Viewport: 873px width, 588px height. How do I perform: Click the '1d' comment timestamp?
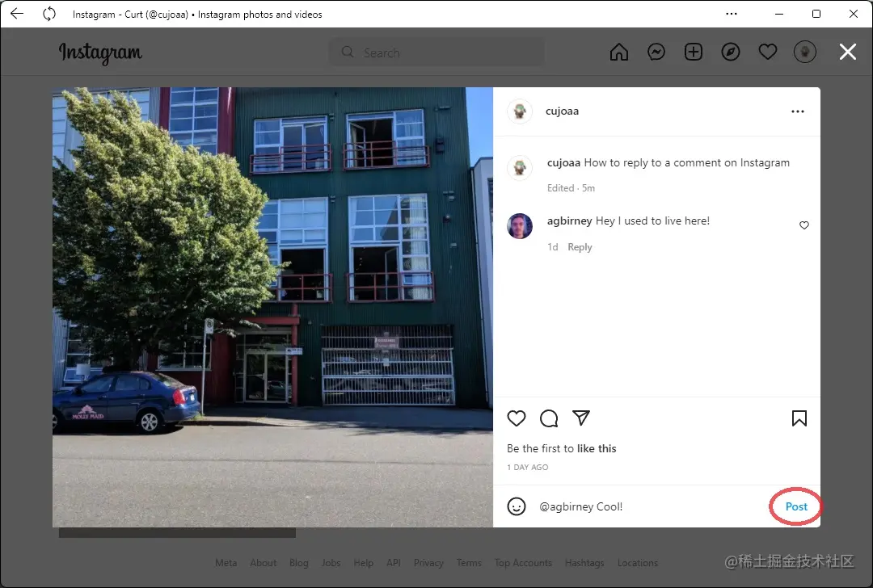(552, 247)
